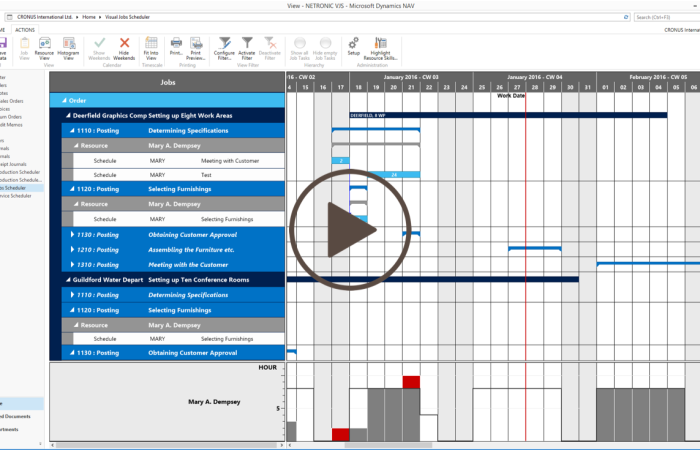Click the CRONUS International Ltd. breadcrumb
This screenshot has height=450, width=700.
coord(45,17)
